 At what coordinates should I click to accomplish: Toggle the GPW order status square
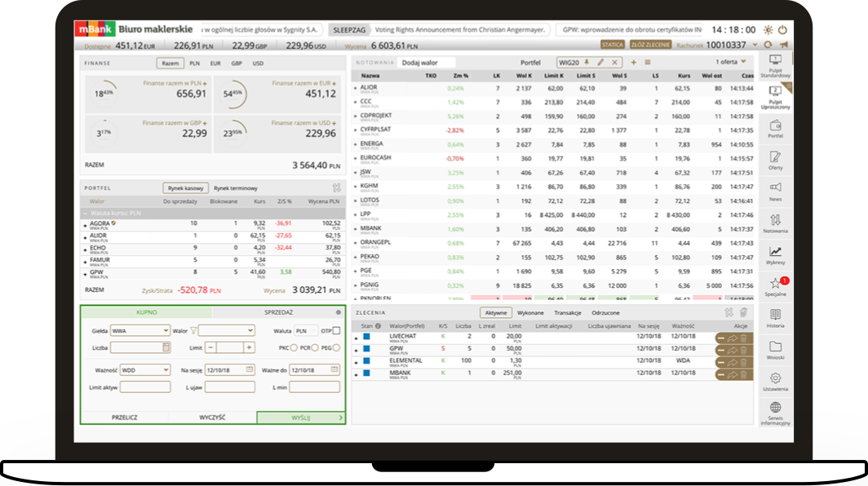coord(366,349)
